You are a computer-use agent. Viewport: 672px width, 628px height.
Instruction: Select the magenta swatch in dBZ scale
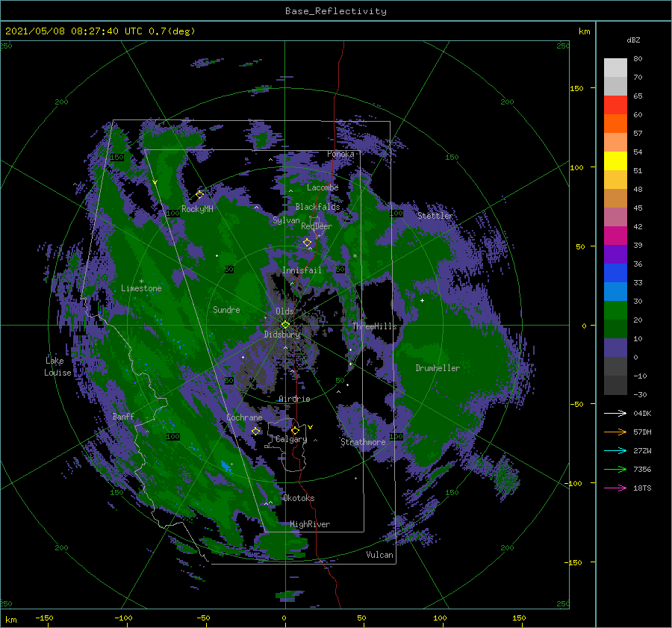pos(615,235)
